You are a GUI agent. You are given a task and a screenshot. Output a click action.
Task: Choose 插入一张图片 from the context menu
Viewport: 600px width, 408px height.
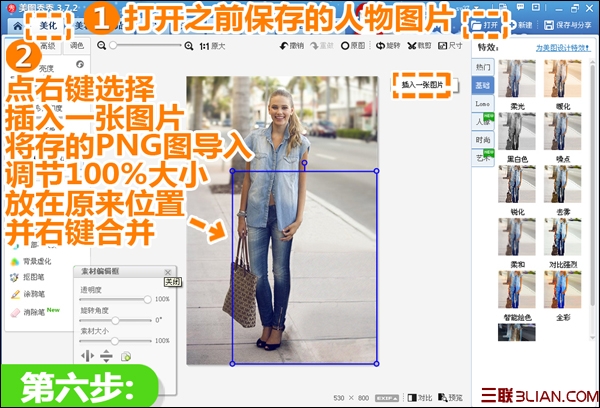422,85
